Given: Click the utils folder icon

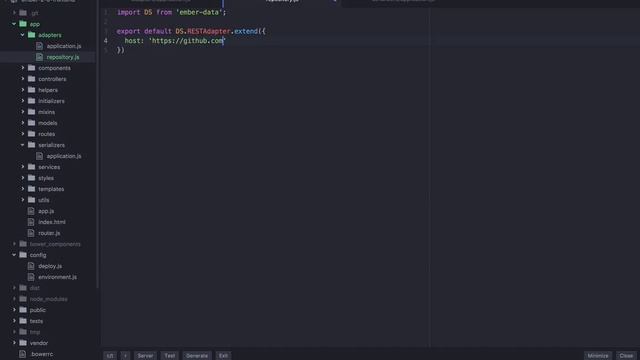Looking at the screenshot, I should (x=31, y=200).
